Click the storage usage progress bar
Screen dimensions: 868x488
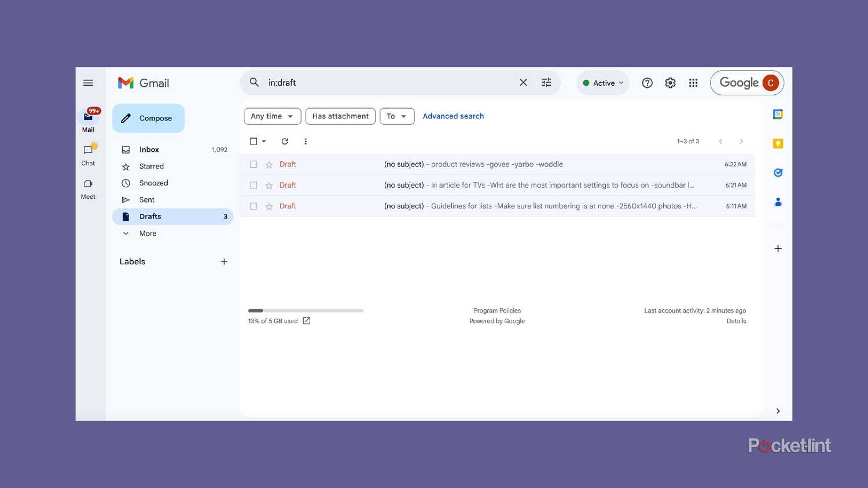[306, 311]
